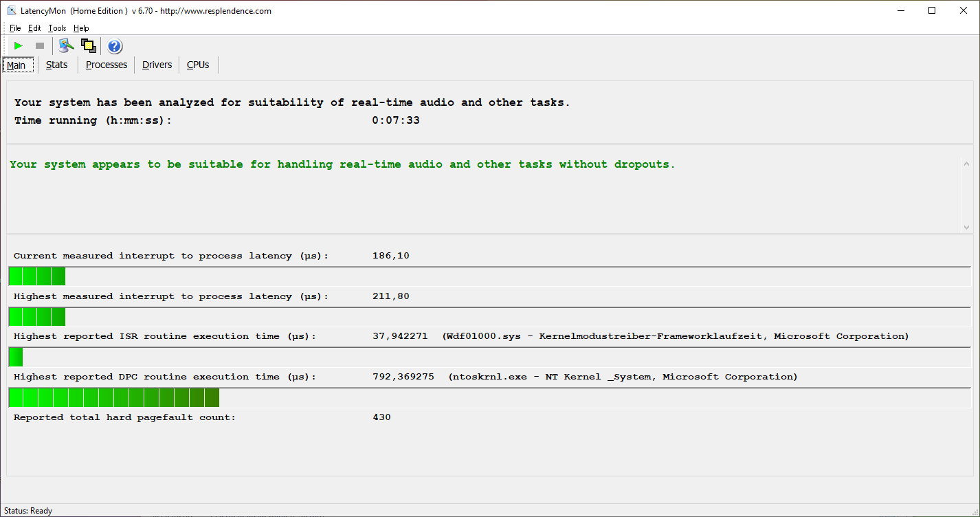Click the highest interrupt to process latency bar
980x517 pixels.
pos(489,317)
